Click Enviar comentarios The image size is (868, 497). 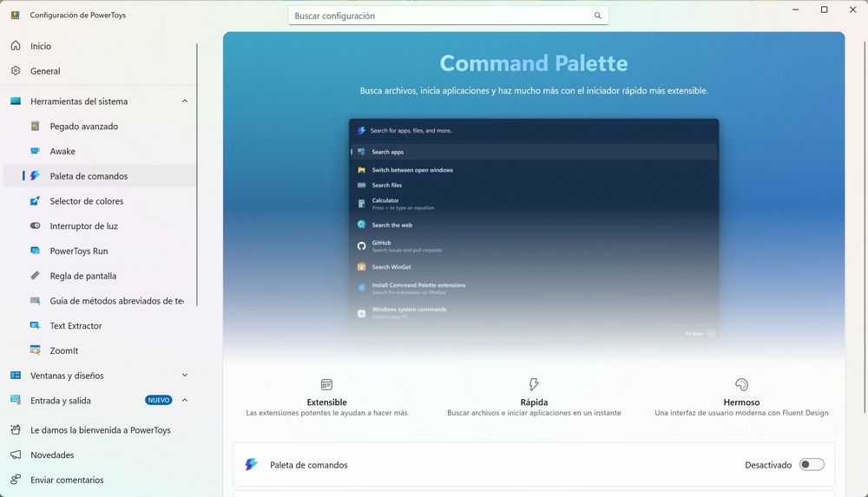point(67,481)
